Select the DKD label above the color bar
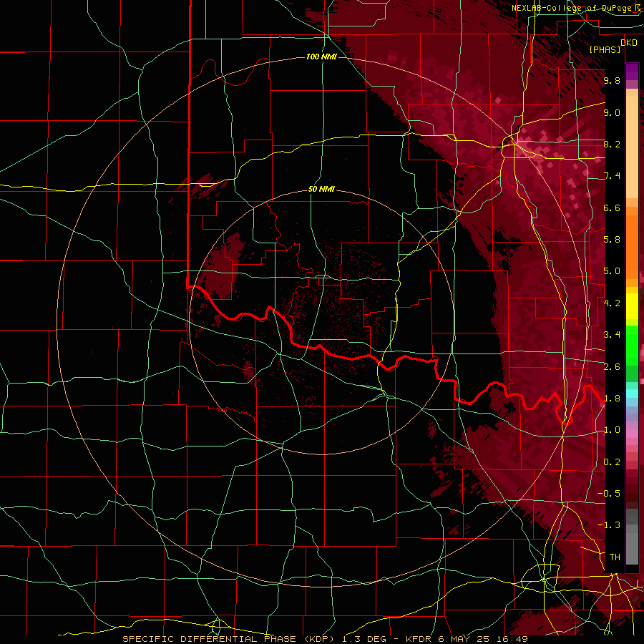 click(628, 43)
